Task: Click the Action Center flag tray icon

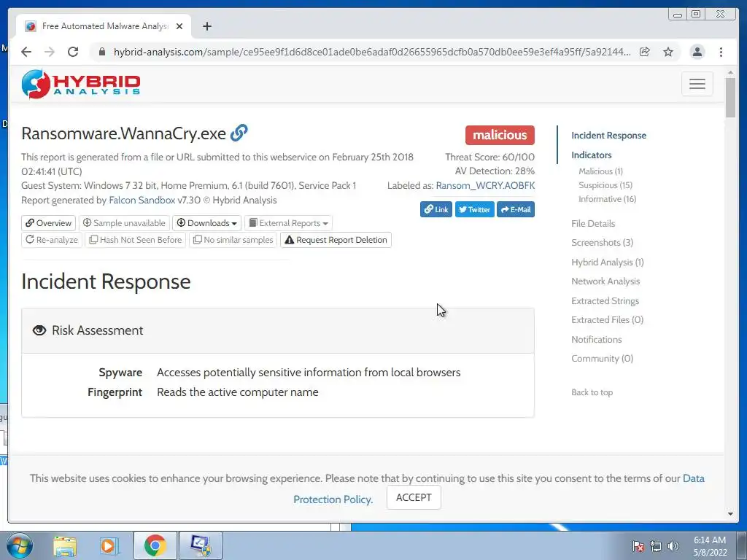Action: [638, 545]
